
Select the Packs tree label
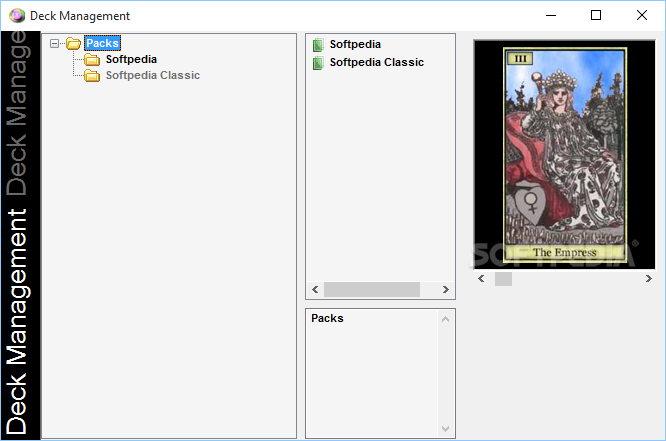[102, 43]
